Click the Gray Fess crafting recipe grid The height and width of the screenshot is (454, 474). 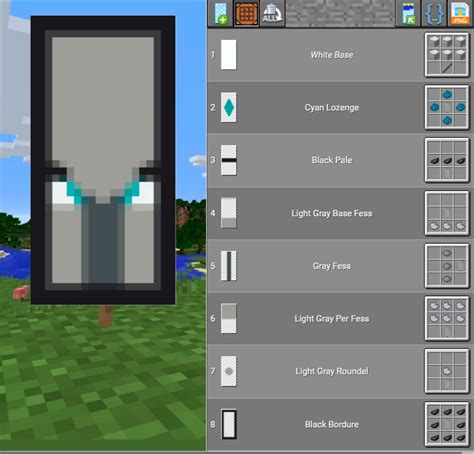point(447,266)
